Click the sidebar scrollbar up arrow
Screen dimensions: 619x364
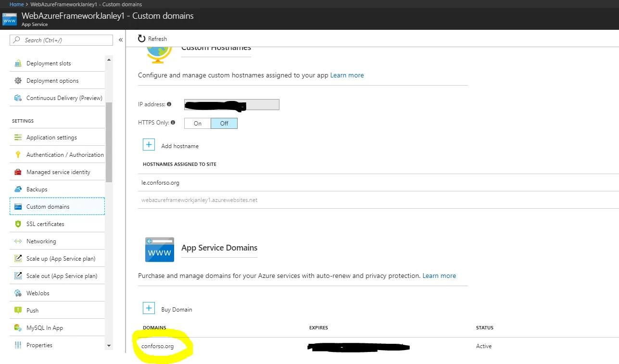coord(109,60)
